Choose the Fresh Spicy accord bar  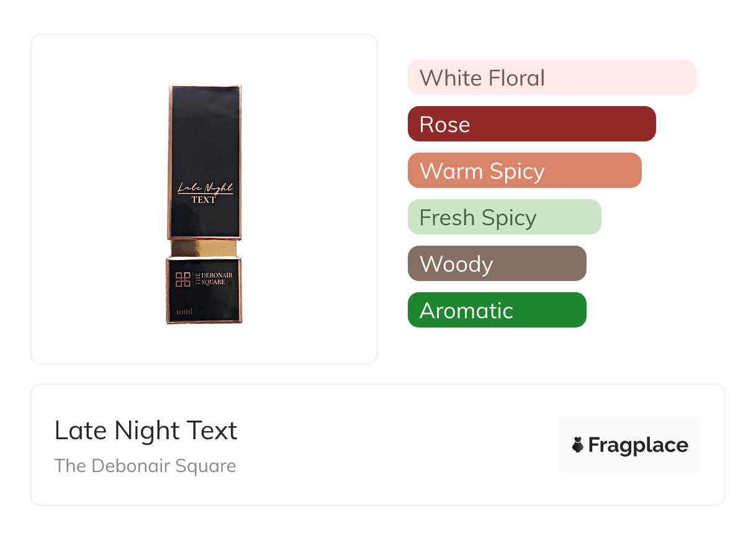pos(505,217)
